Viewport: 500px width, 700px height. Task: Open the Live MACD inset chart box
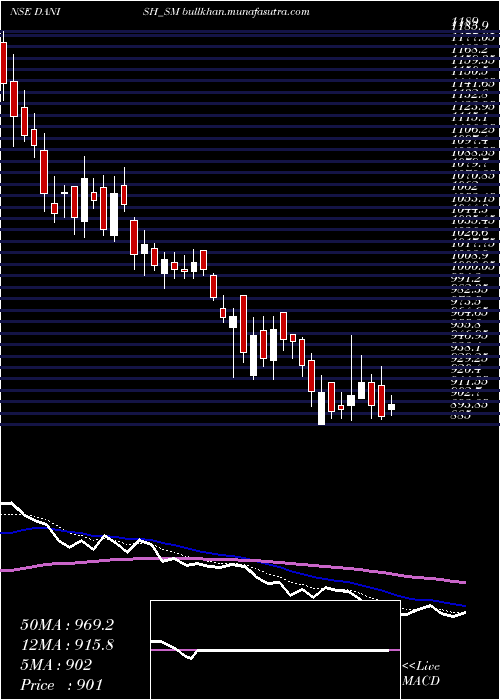[275, 650]
